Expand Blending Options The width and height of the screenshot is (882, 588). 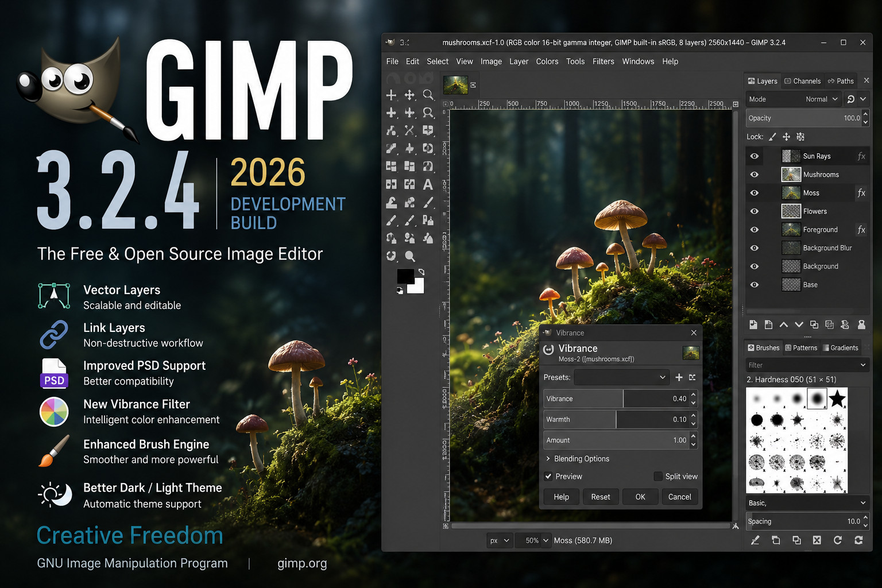(578, 459)
